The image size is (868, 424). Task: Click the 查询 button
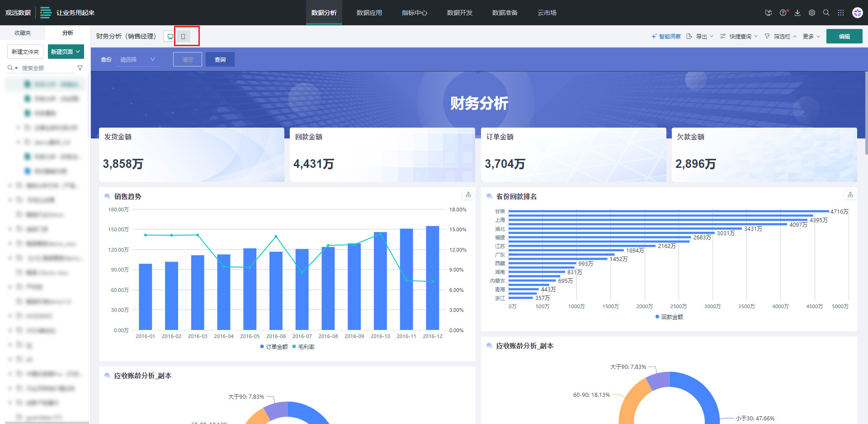[x=220, y=59]
